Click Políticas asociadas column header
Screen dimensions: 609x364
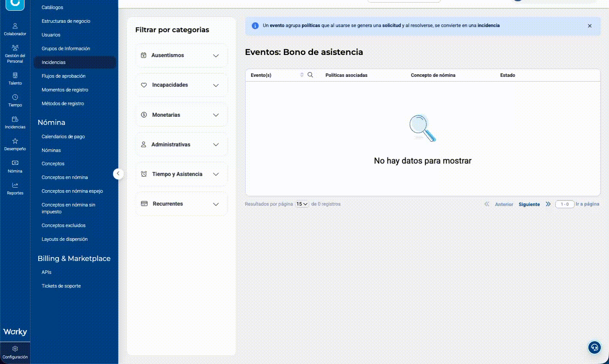pyautogui.click(x=347, y=75)
